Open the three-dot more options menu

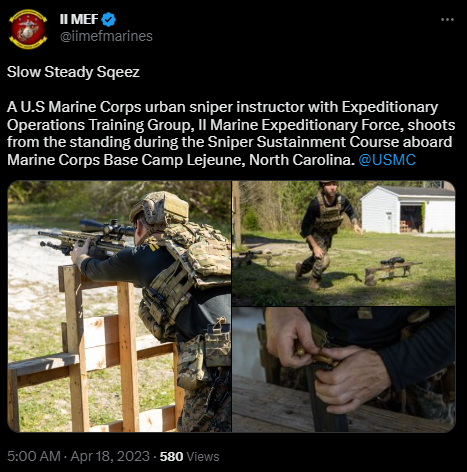(447, 20)
